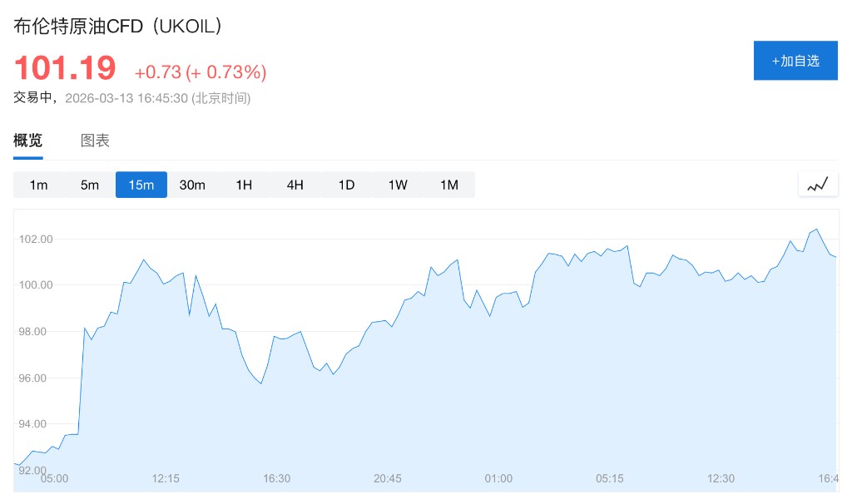The image size is (852, 504).
Task: Select the 15m interval
Action: click(x=141, y=185)
